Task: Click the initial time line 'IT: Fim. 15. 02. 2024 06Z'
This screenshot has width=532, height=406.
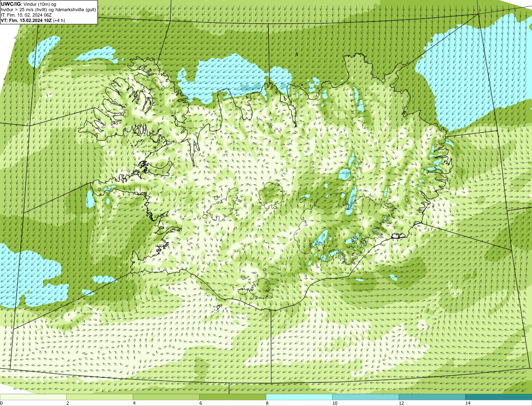Action: click(27, 15)
